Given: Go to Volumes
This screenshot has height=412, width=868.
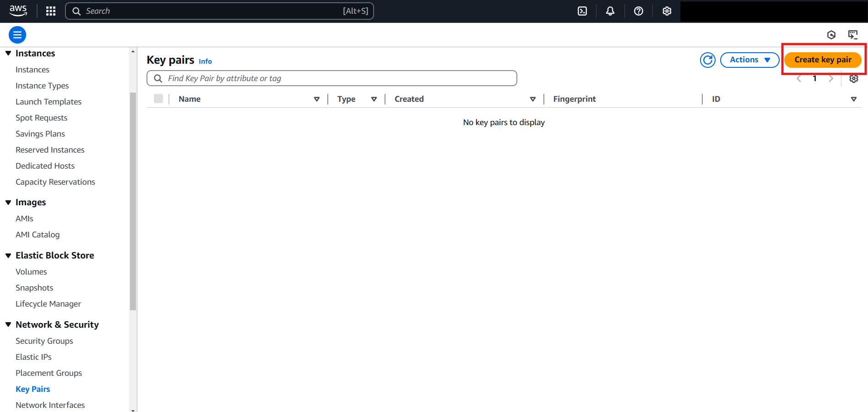Looking at the screenshot, I should pos(31,272).
